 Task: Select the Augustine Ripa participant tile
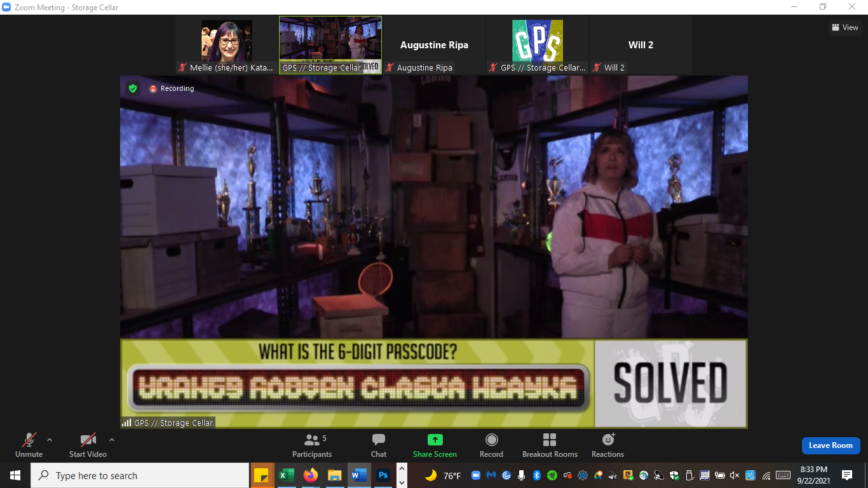click(x=434, y=45)
